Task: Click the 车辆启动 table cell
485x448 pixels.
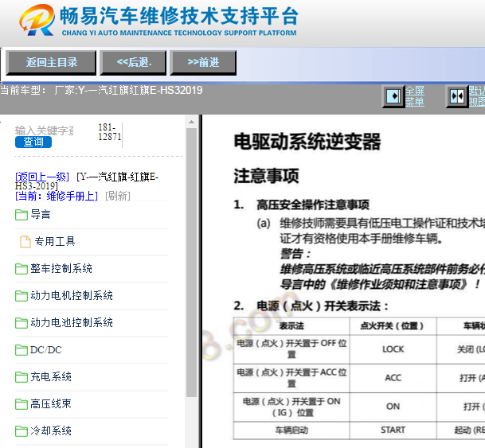Action: click(291, 430)
